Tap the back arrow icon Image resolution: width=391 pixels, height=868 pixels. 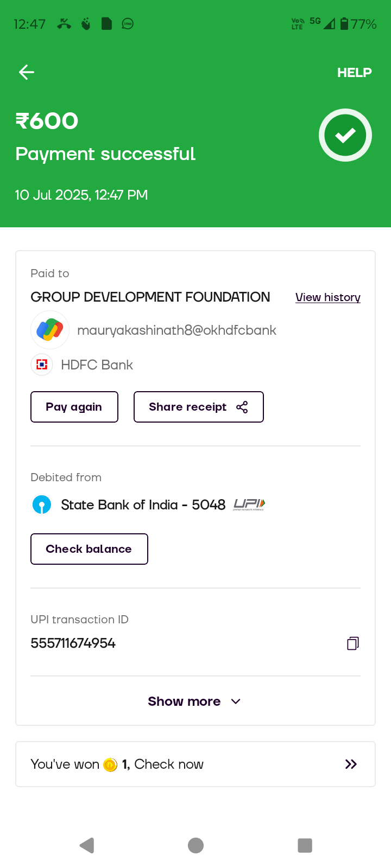[27, 72]
